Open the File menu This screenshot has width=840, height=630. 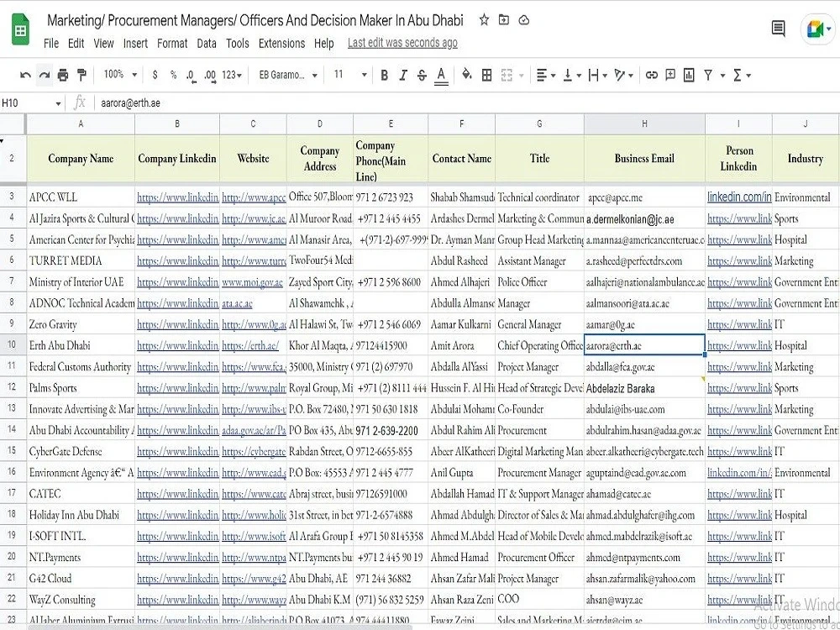[51, 44]
